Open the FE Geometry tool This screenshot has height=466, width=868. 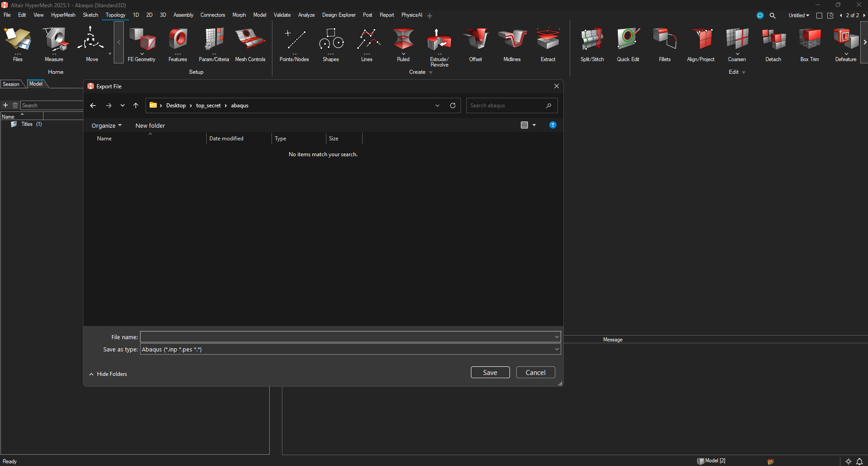click(x=141, y=44)
